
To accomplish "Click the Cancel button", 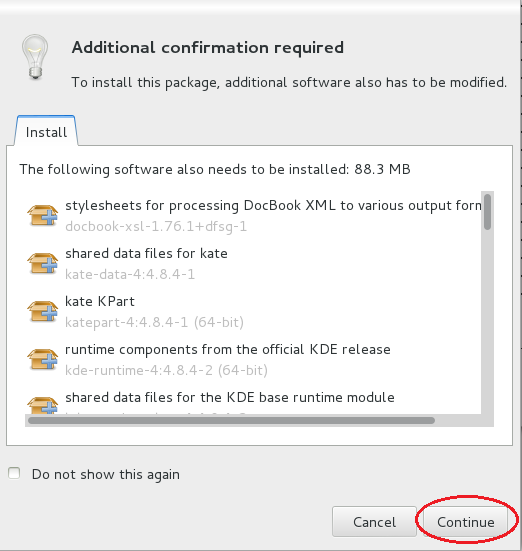I will [374, 522].
